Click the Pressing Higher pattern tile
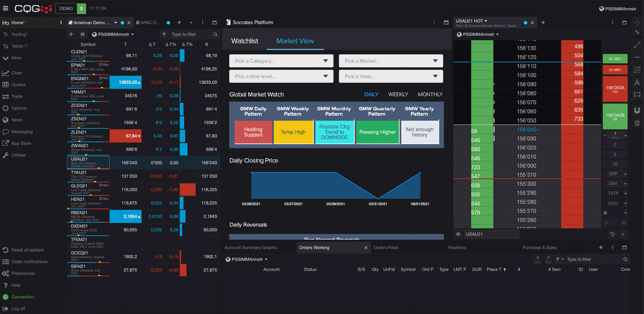Image resolution: width=644 pixels, height=314 pixels. tap(377, 132)
